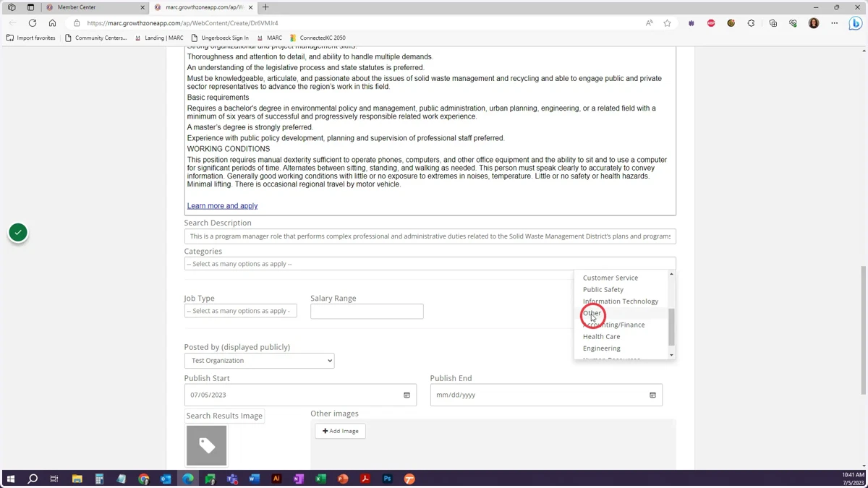Add this page to favorites star
This screenshot has width=868, height=488.
click(667, 23)
